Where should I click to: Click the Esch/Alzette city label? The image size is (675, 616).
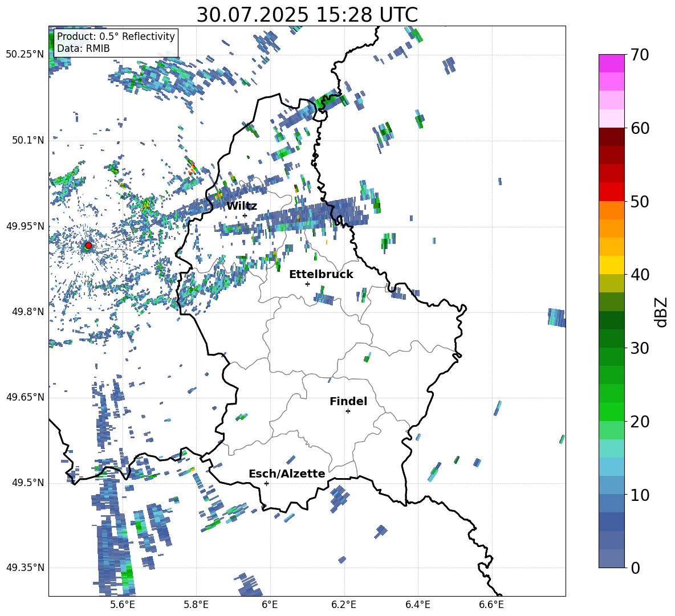click(x=287, y=474)
